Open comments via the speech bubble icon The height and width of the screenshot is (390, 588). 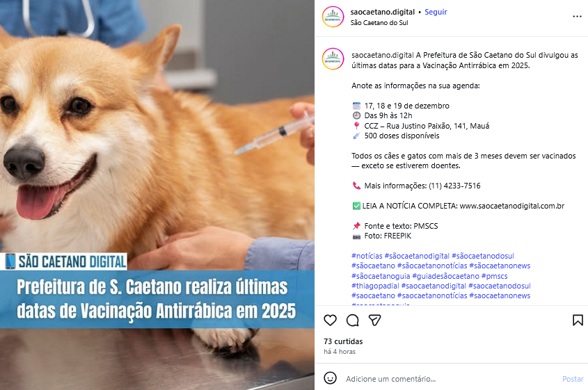point(353,320)
